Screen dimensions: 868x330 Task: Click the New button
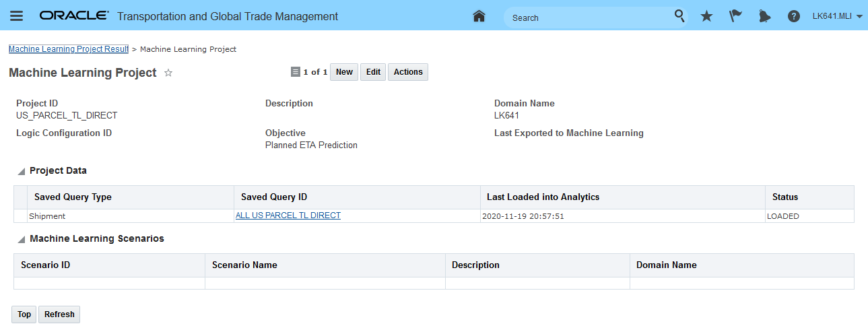click(x=344, y=72)
